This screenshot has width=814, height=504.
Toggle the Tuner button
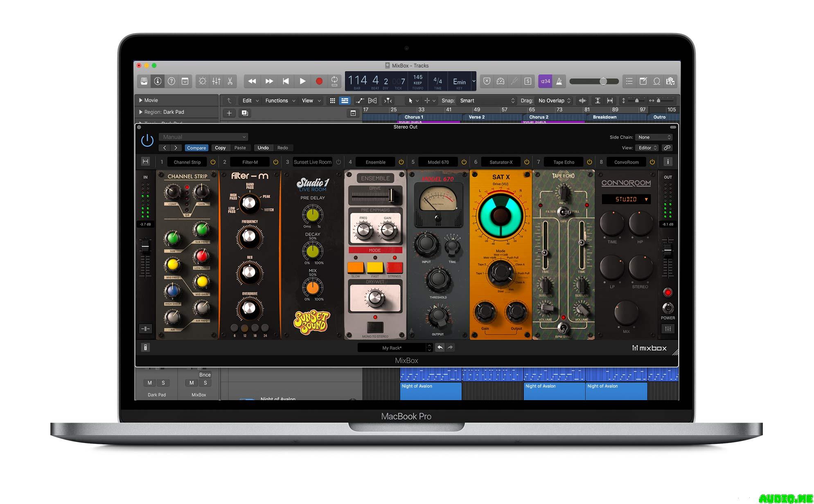[x=514, y=81]
